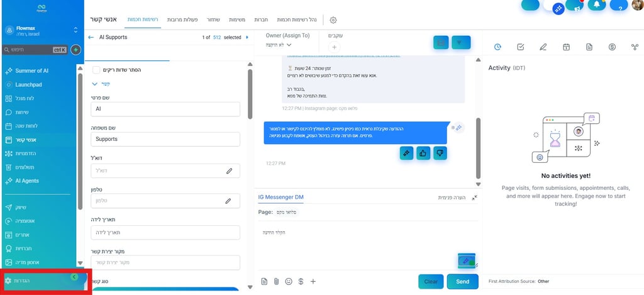Screen dimensions: 644x295
Task: Switch to the חברות tab
Action: [x=260, y=19]
